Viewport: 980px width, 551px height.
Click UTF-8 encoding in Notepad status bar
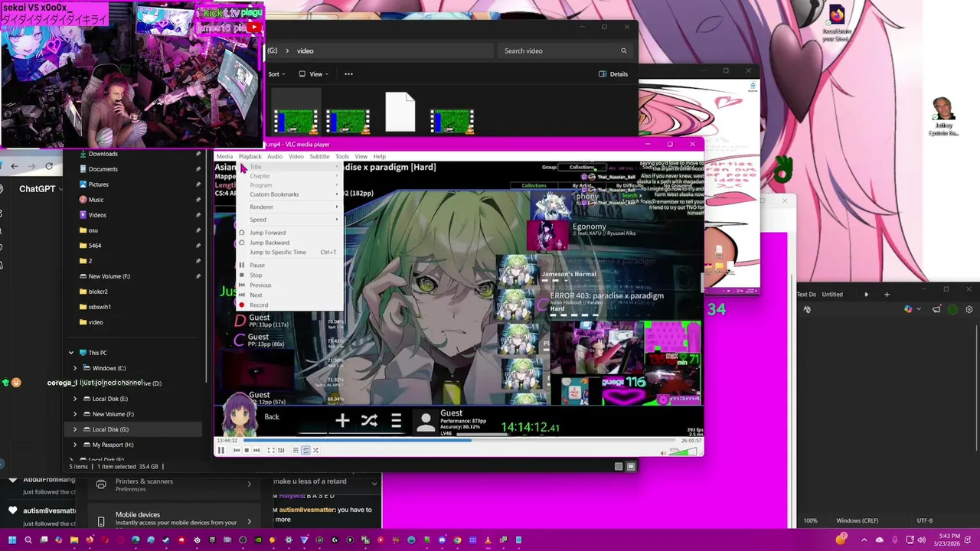click(925, 520)
